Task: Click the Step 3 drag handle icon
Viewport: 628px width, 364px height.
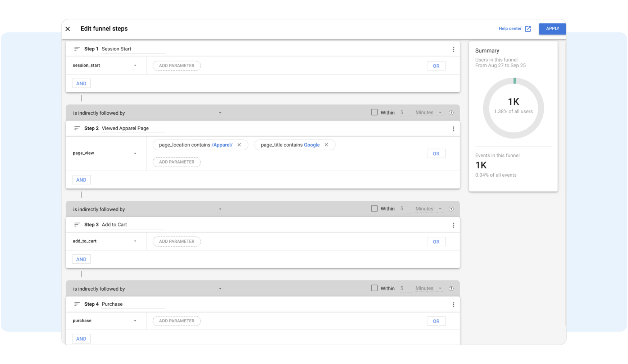Action: pos(77,225)
